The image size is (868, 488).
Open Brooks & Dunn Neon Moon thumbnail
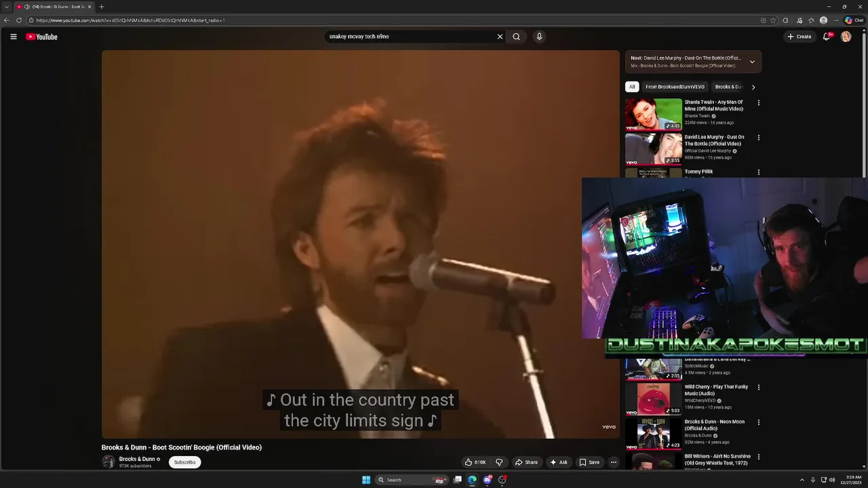tap(654, 434)
